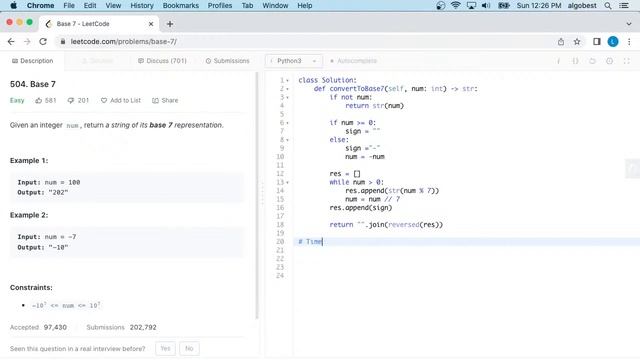
Task: Open editor settings icon
Action: tap(609, 61)
